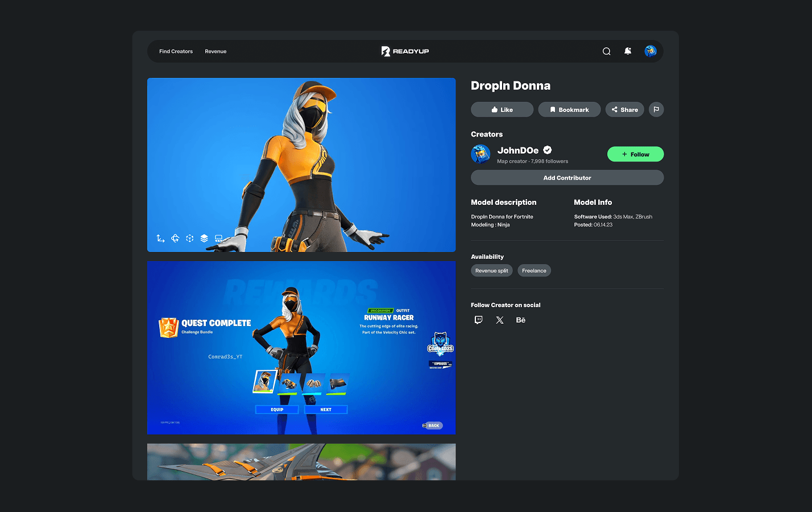Click the 'Availability' heading

point(487,257)
